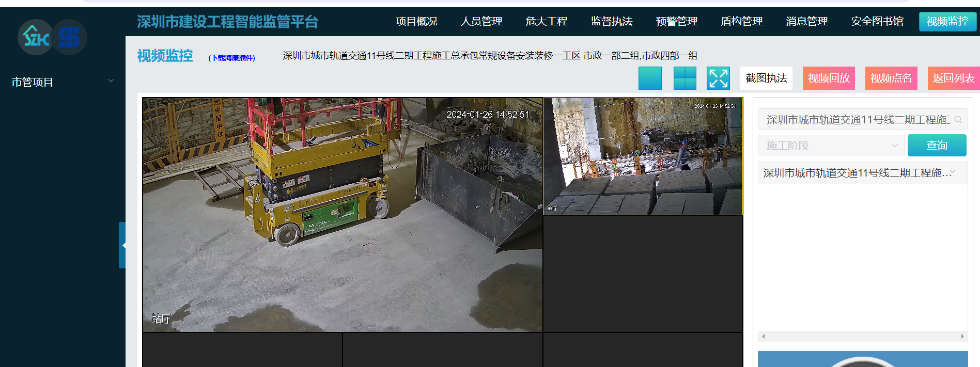The width and height of the screenshot is (980, 367).
Task: Click search magnifier in project field
Action: coord(958,120)
